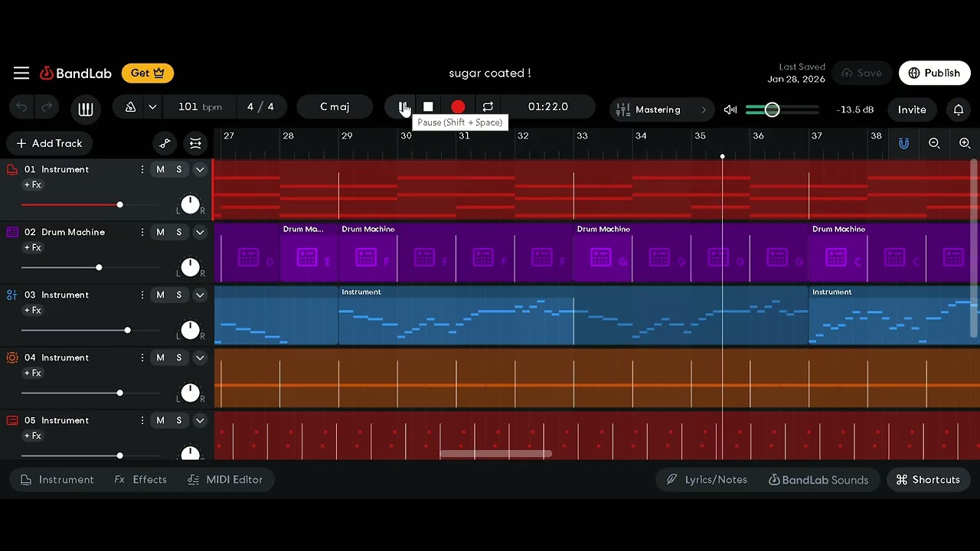980x551 pixels.
Task: Click the Invite button
Action: click(912, 109)
